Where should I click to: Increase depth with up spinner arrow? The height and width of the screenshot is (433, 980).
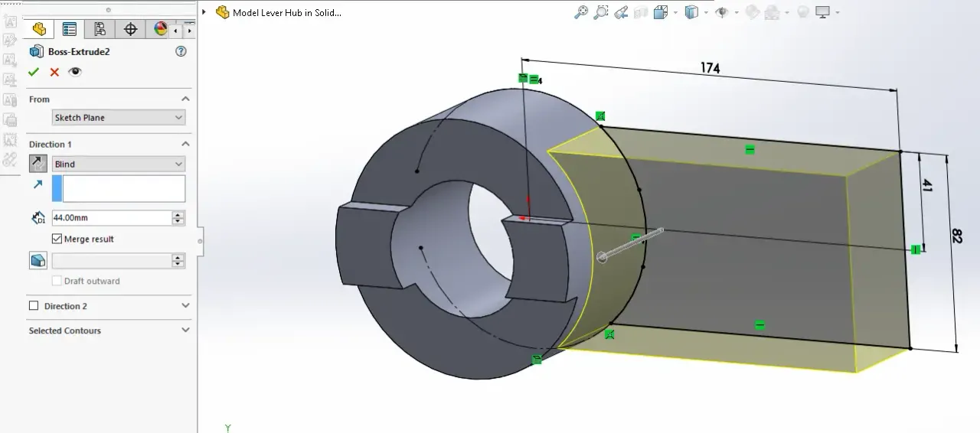(178, 214)
